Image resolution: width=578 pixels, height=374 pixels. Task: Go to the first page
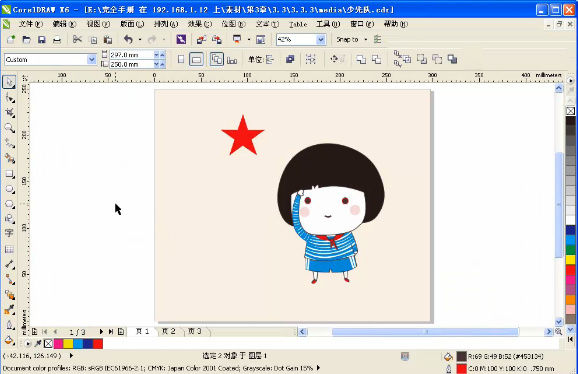coord(45,332)
